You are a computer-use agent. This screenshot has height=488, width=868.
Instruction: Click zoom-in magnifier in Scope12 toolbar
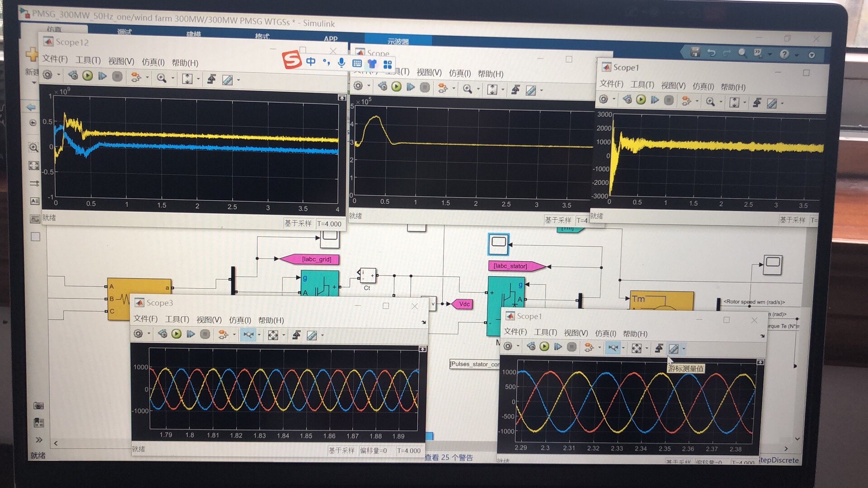point(161,78)
